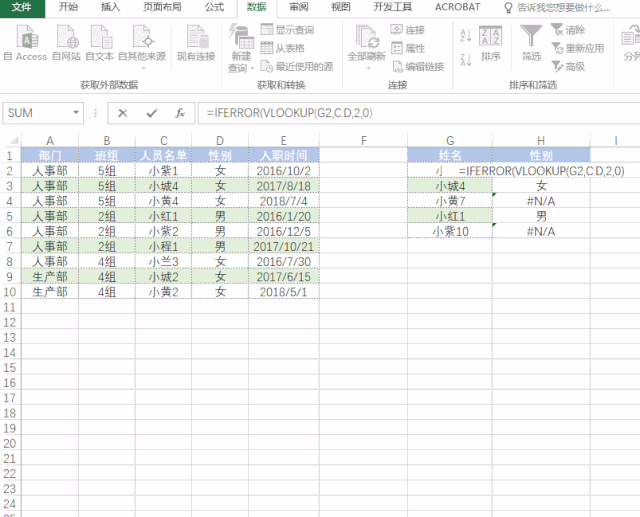This screenshot has width=640, height=517.
Task: Switch to the 审阅 tab
Action: click(299, 7)
